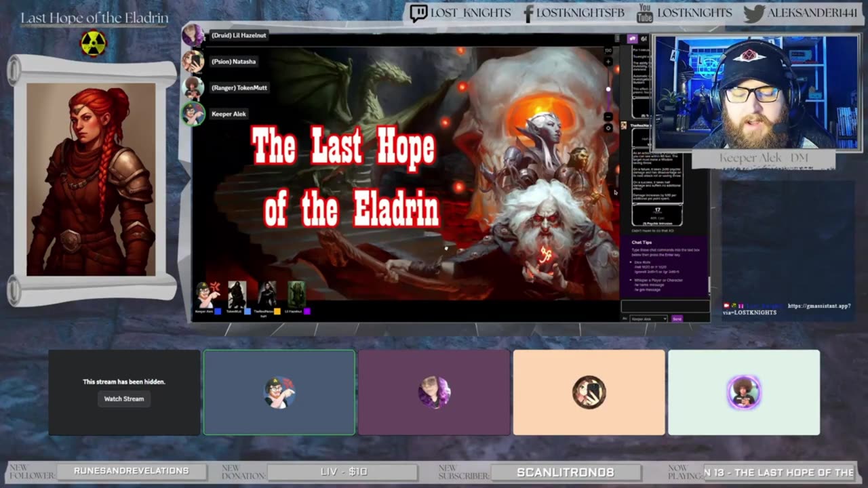Click the (Ranger) TokenMutt avatar
Image resolution: width=868 pixels, height=488 pixels.
click(x=193, y=88)
